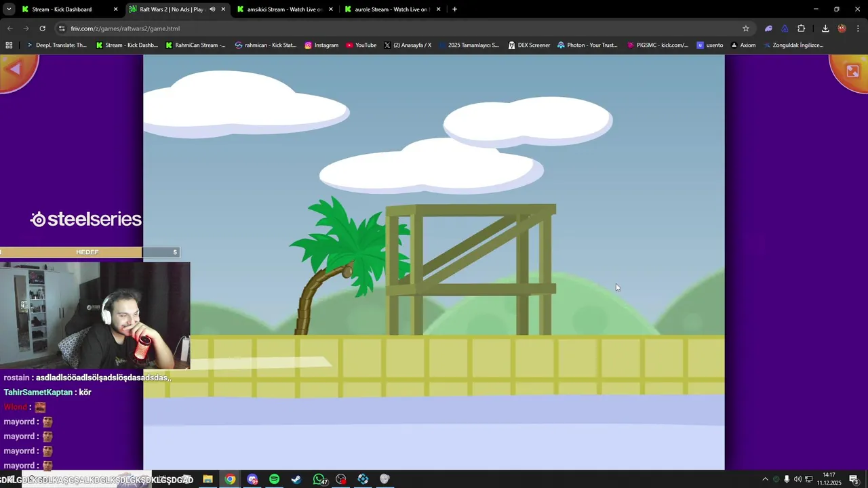
Task: Open Chrome downloads icon
Action: pos(825,28)
